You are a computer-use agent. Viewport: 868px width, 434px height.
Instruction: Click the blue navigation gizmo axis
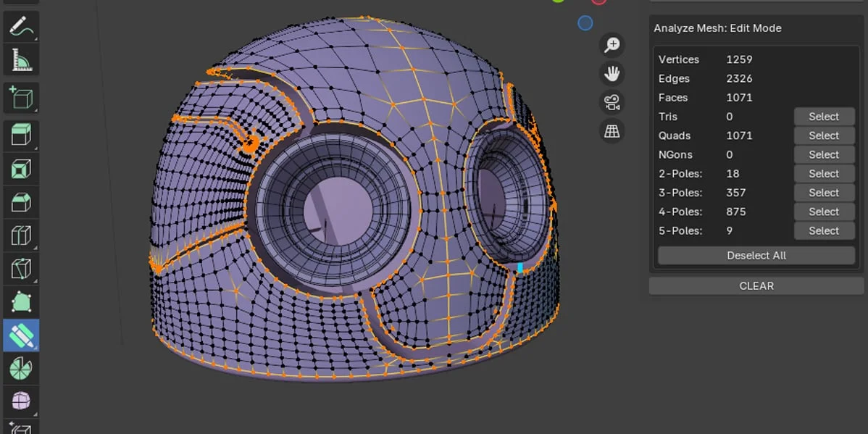(585, 23)
